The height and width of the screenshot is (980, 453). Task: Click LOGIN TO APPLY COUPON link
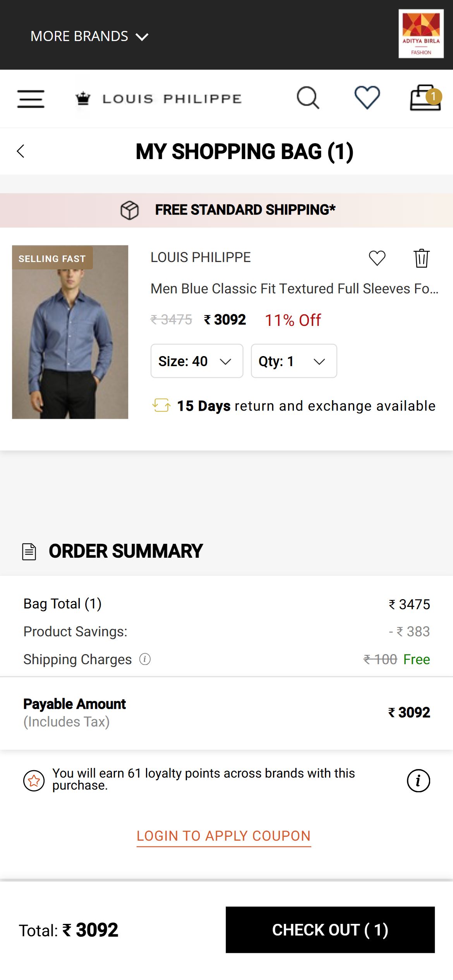click(224, 836)
